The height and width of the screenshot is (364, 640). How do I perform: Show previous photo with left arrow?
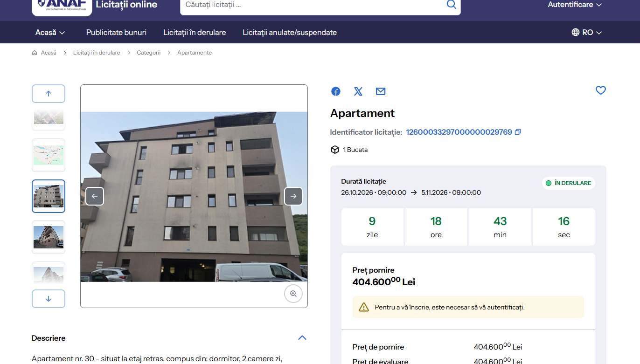pyautogui.click(x=95, y=196)
